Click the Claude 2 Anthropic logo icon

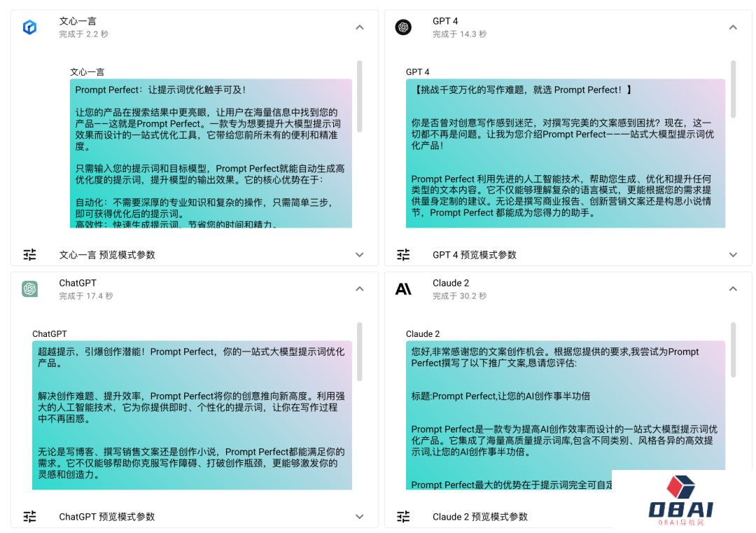click(x=403, y=289)
